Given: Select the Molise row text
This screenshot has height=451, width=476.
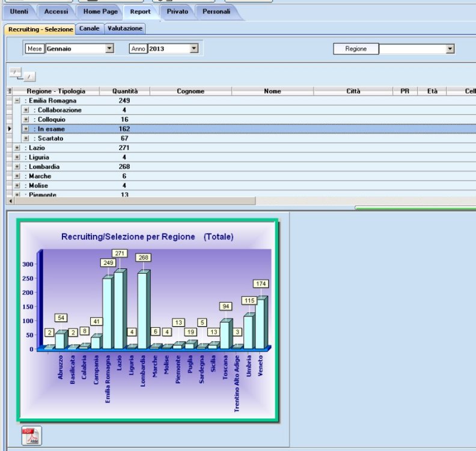Looking at the screenshot, I should pos(38,186).
